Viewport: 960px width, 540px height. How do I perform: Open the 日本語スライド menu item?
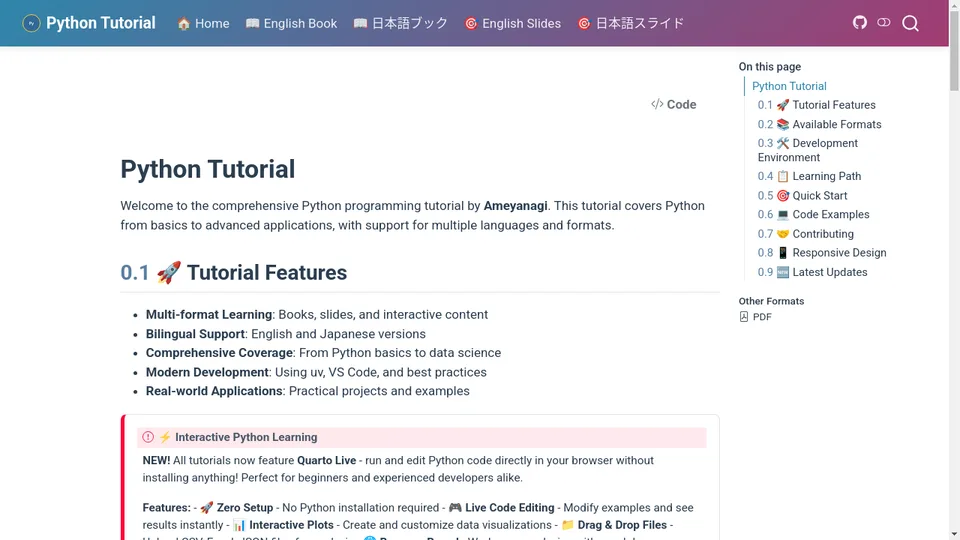(631, 23)
